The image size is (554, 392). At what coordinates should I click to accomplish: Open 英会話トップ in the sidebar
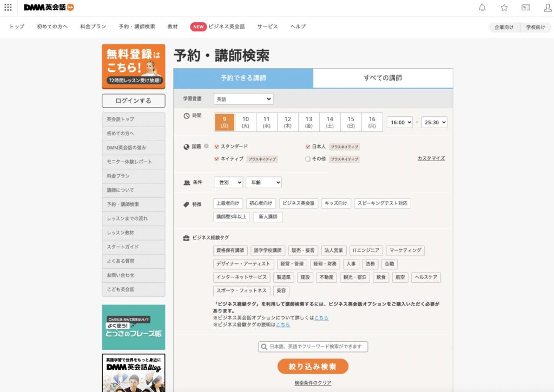134,119
